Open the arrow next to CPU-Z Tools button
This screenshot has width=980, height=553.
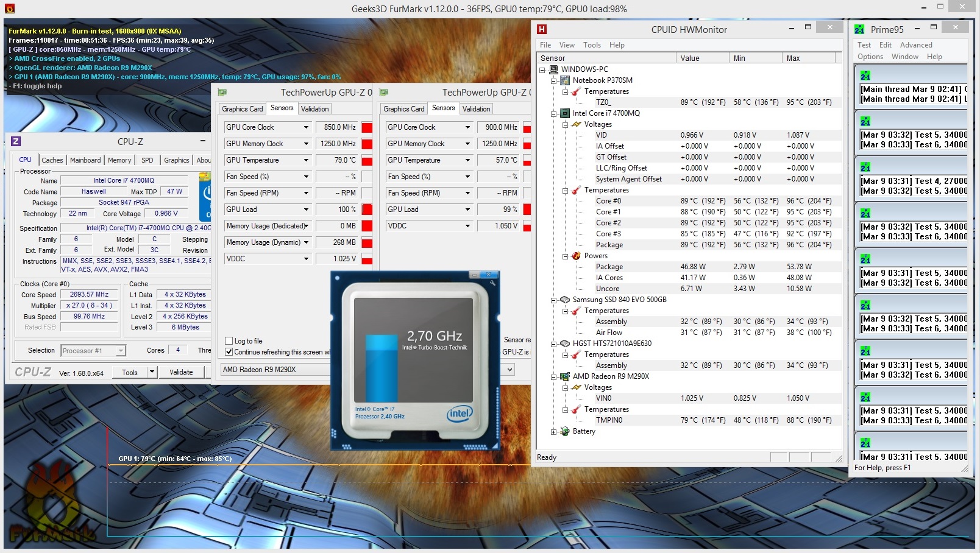pos(152,372)
